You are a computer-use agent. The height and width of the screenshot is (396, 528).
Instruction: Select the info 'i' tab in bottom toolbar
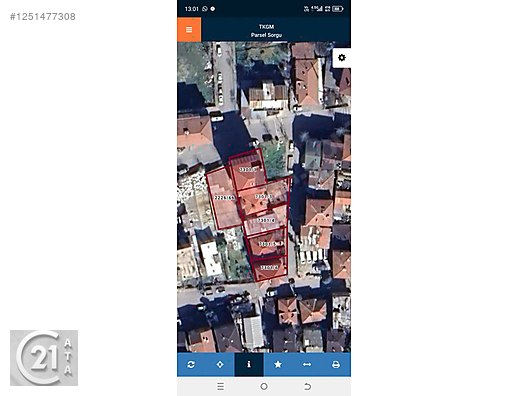(x=249, y=364)
